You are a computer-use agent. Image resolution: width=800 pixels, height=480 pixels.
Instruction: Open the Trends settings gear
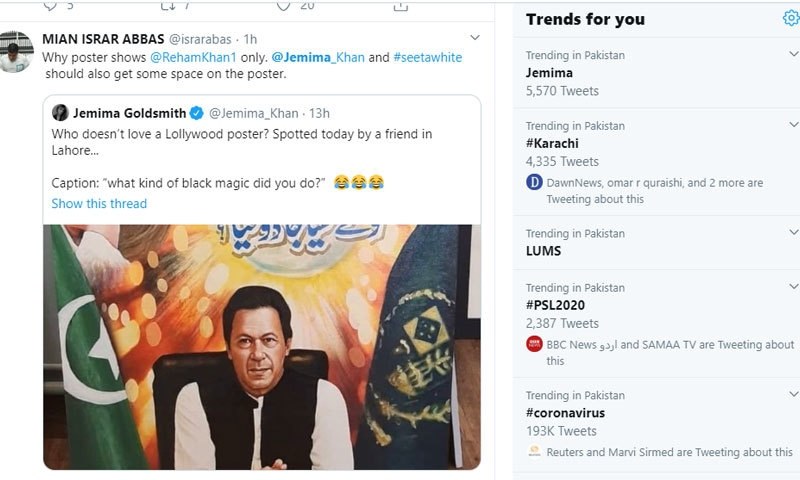791,18
